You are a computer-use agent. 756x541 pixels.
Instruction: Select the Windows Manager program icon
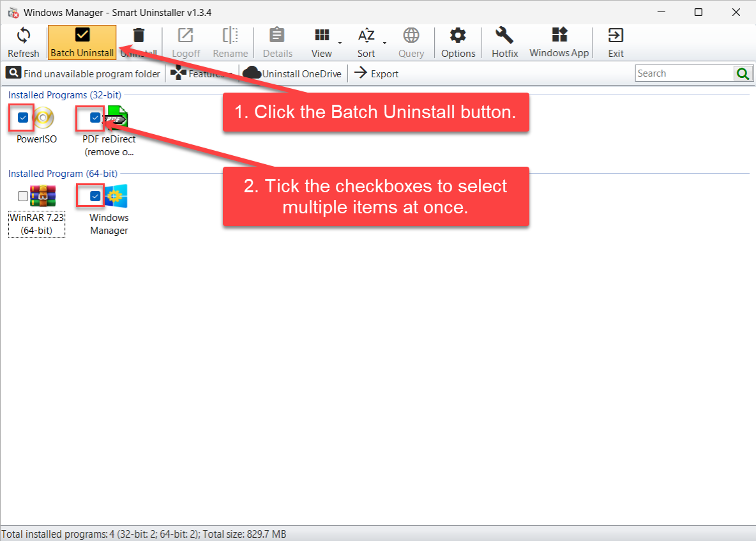(x=116, y=196)
